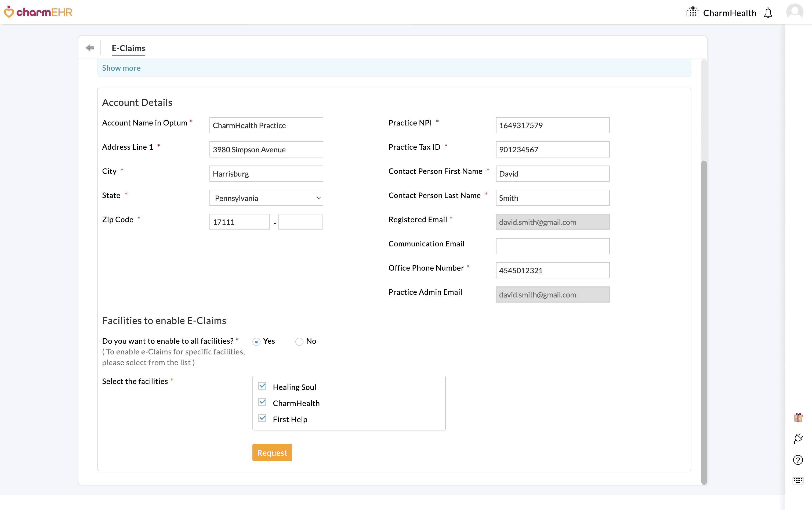Open the user profile avatar icon
The height and width of the screenshot is (510, 812).
[x=795, y=12]
